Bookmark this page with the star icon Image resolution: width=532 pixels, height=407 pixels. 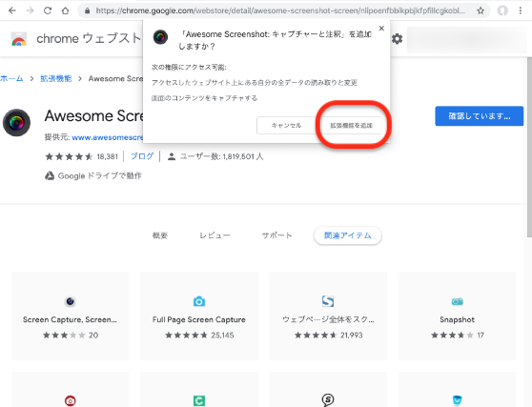(x=481, y=10)
